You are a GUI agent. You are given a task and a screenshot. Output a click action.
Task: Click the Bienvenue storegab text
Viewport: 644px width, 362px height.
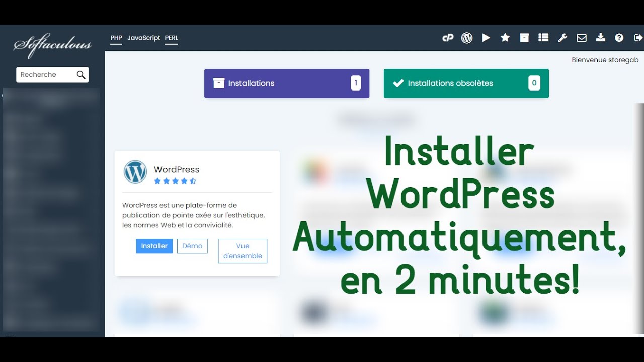click(605, 60)
